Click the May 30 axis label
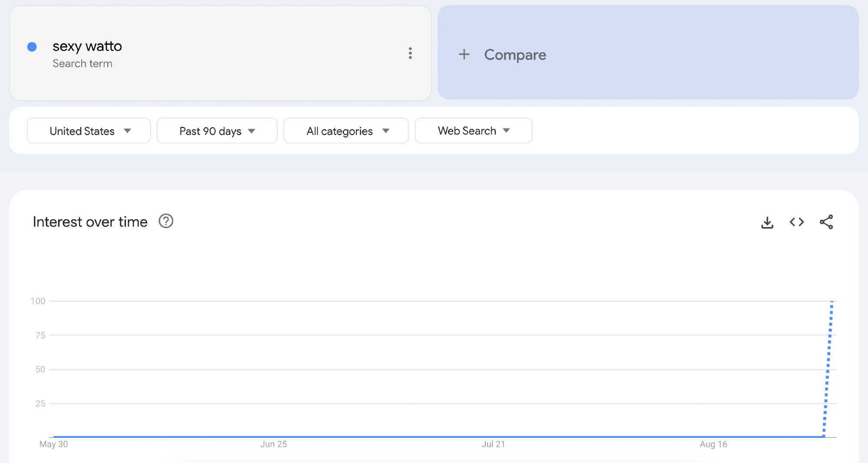Screen dimensions: 868x463 pyautogui.click(x=54, y=444)
